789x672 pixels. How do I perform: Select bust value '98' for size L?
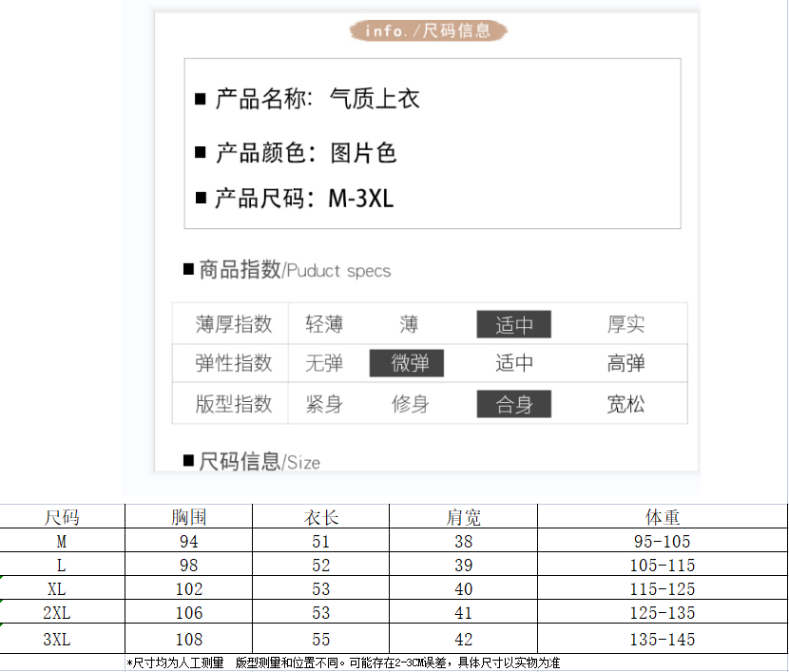point(189,565)
